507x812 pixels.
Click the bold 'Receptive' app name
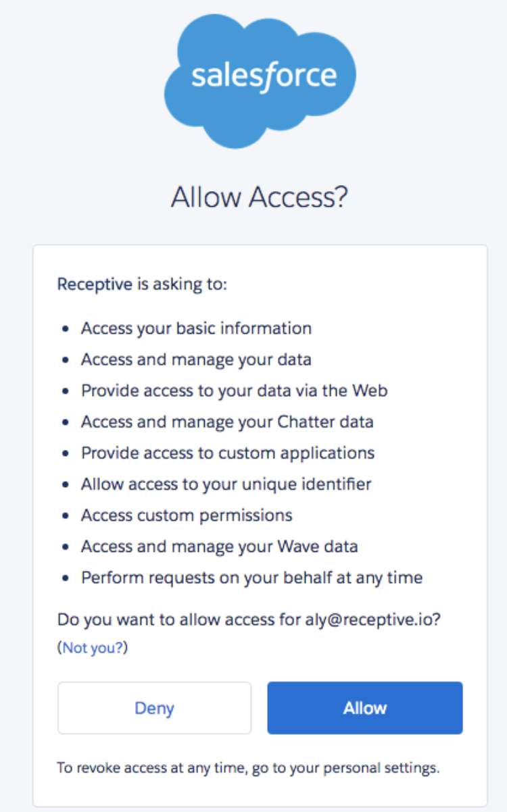[x=95, y=284]
